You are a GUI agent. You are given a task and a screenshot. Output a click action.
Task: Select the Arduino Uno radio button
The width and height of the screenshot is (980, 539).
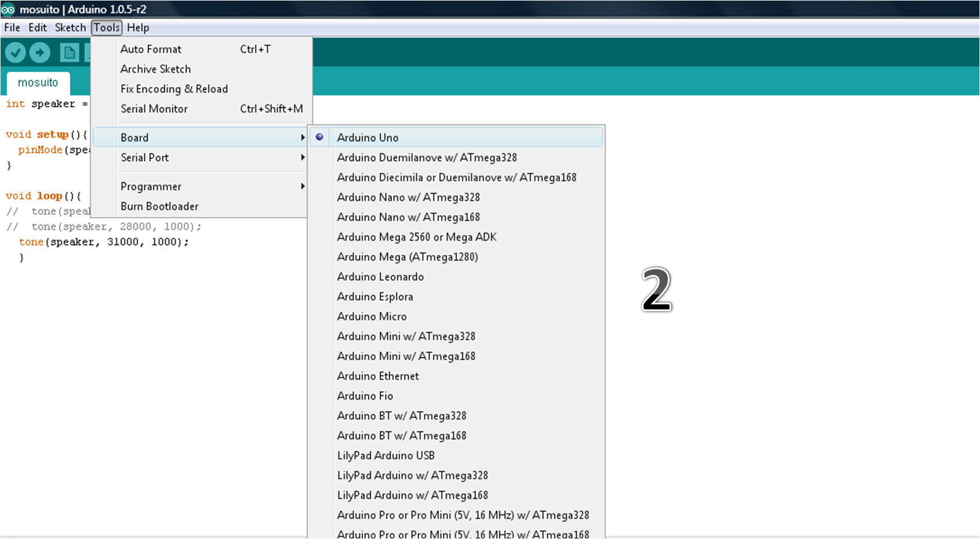pyautogui.click(x=319, y=137)
